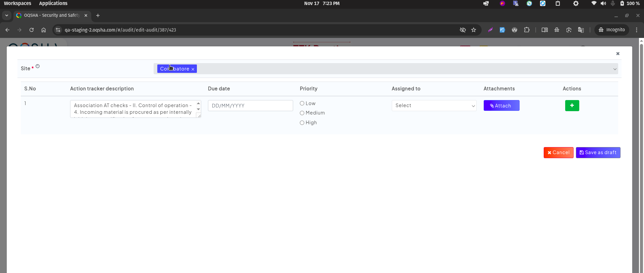Reload the page

(32, 30)
